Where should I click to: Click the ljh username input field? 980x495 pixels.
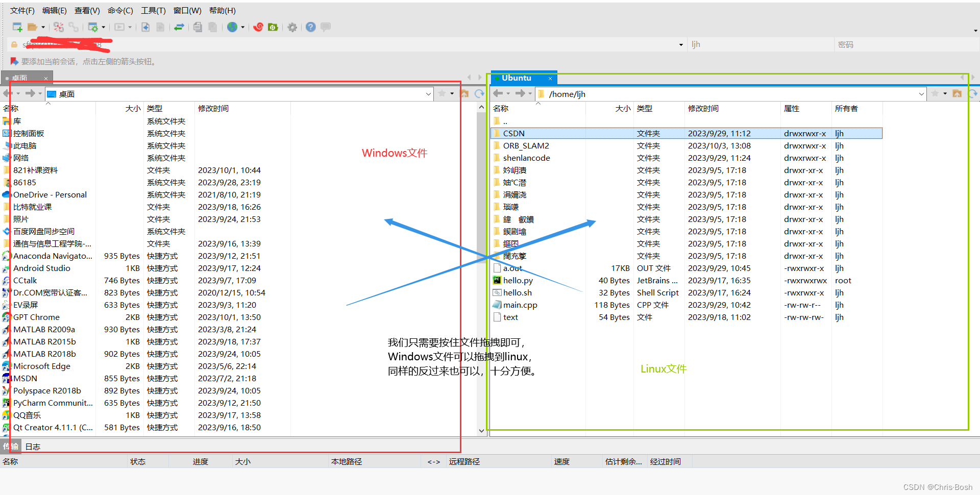coord(761,44)
